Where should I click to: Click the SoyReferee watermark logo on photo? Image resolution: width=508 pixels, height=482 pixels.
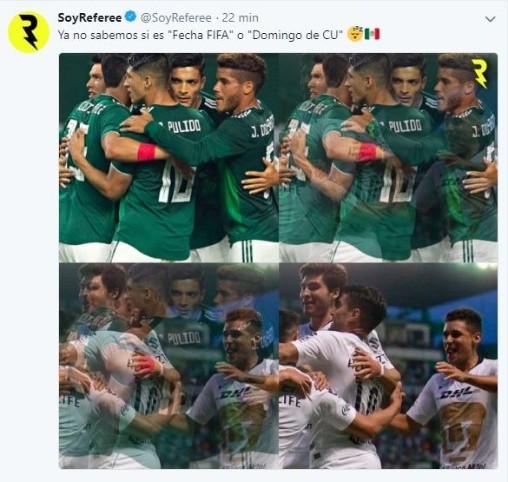click(479, 74)
